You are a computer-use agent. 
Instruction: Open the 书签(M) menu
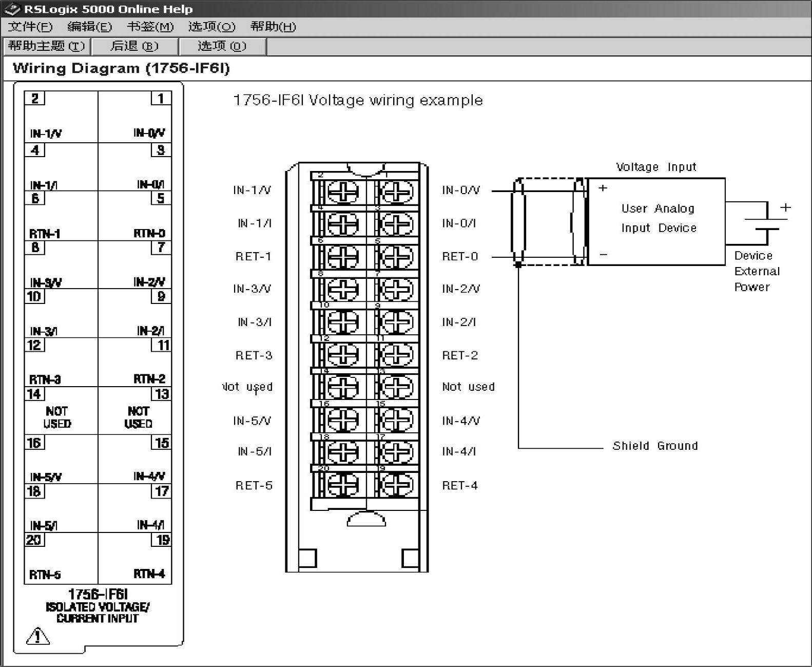(150, 27)
